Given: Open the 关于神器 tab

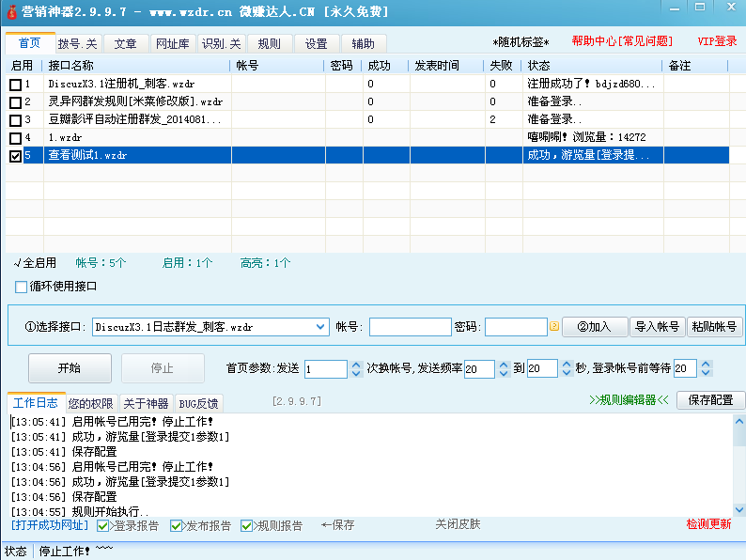Looking at the screenshot, I should click(146, 403).
